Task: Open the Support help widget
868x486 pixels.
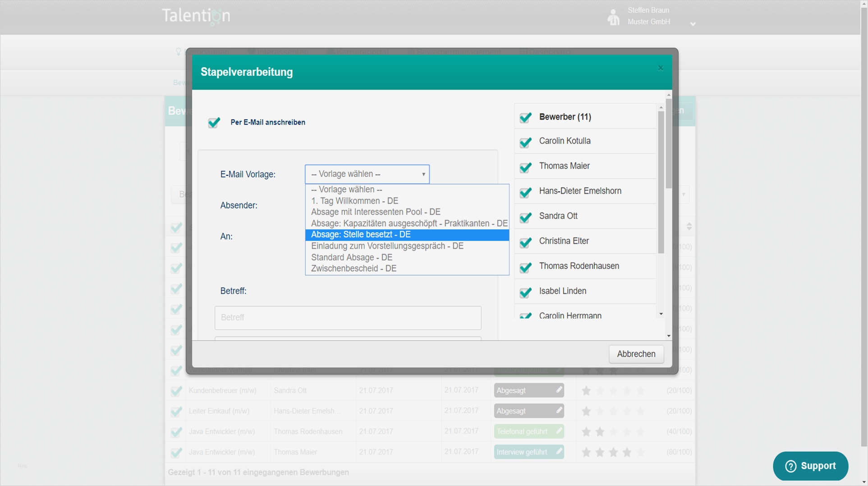Action: (810, 466)
